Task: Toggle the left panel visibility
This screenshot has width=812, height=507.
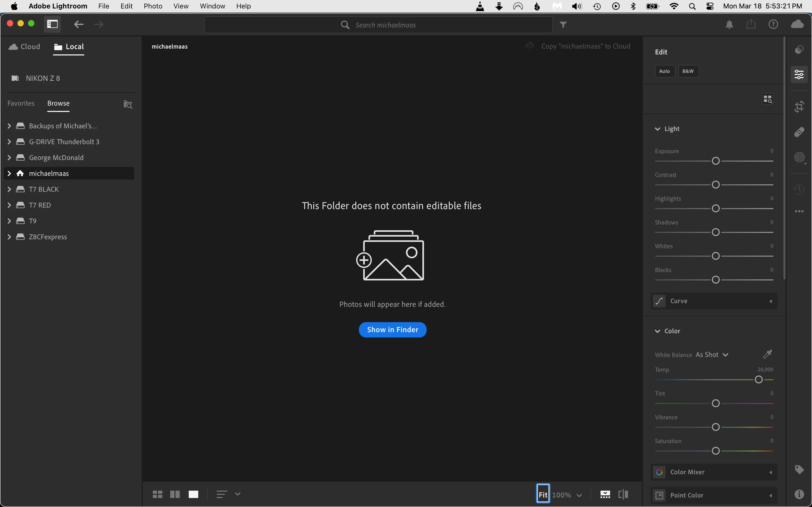Action: (x=52, y=24)
